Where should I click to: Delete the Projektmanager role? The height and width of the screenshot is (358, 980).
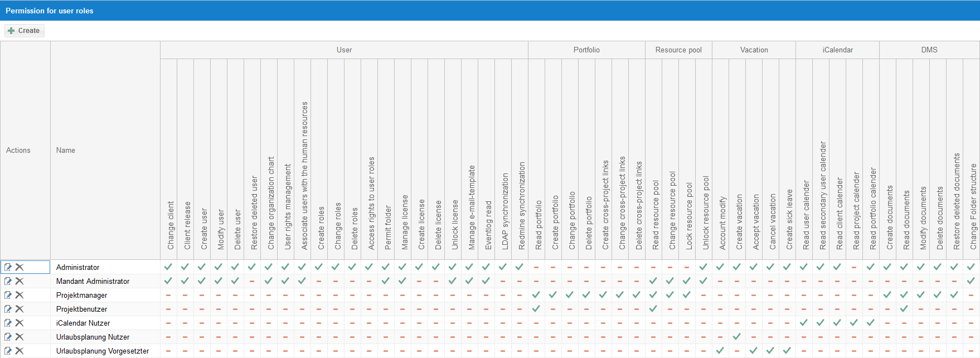coord(20,295)
